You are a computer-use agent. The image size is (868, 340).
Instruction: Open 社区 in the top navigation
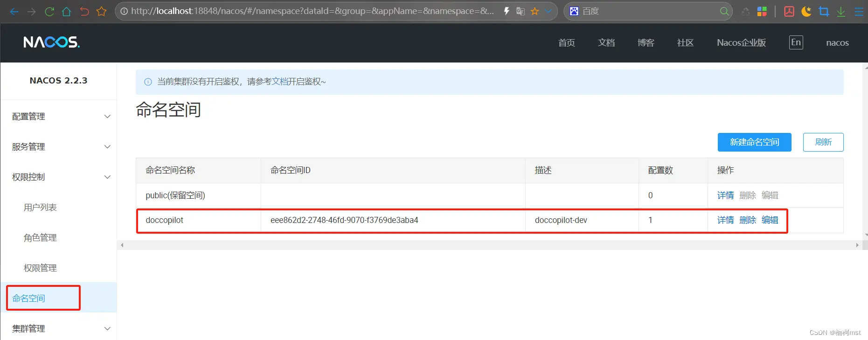[x=685, y=42]
